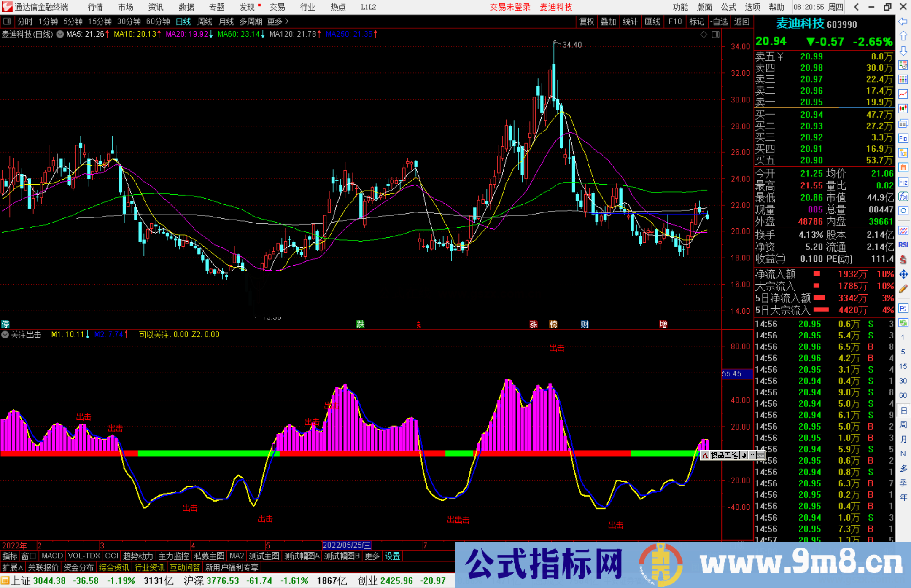
Task: Click the 设置 button in the indicator tab row
Action: (x=392, y=556)
